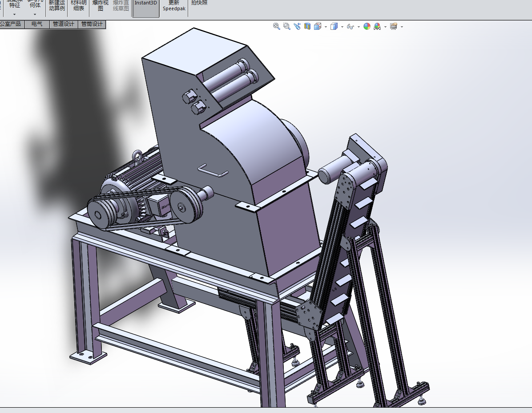Click 更新 Speedpak button
Viewport: 532px width, 413px height.
[x=174, y=6]
